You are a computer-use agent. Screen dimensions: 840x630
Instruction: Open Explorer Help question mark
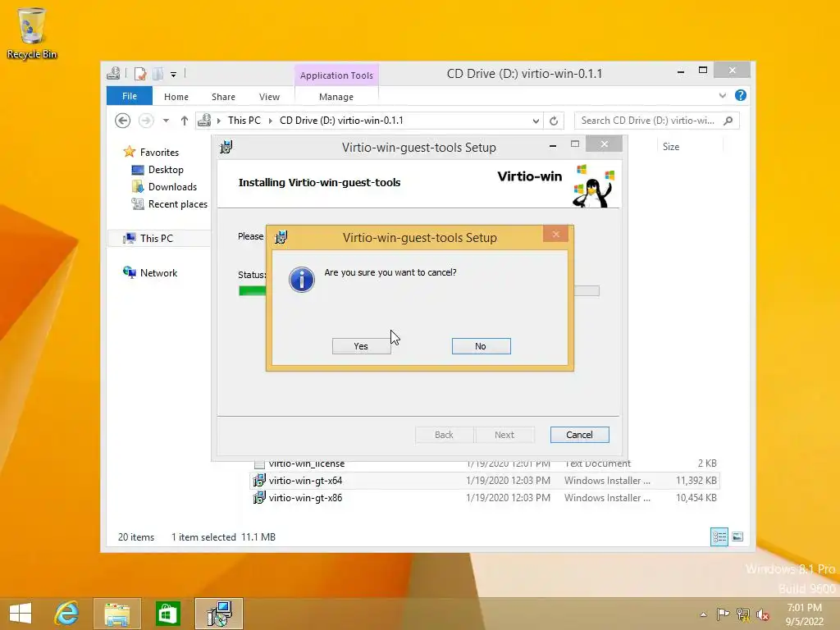tap(741, 95)
